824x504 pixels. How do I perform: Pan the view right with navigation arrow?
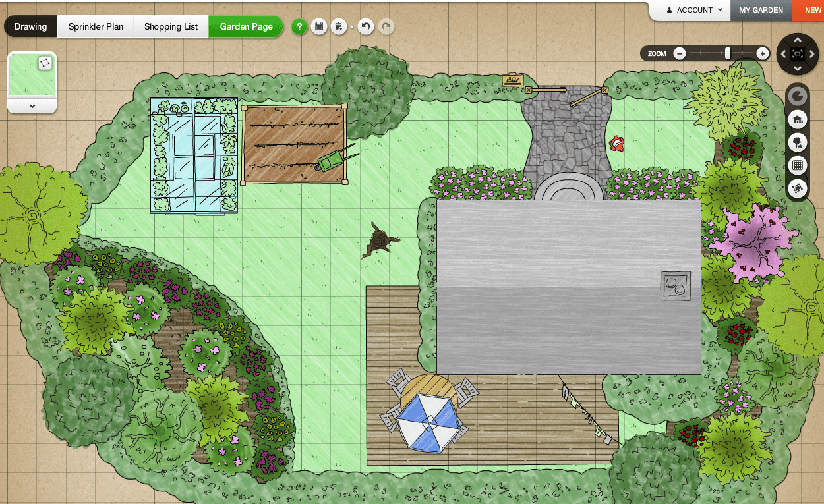tap(812, 54)
